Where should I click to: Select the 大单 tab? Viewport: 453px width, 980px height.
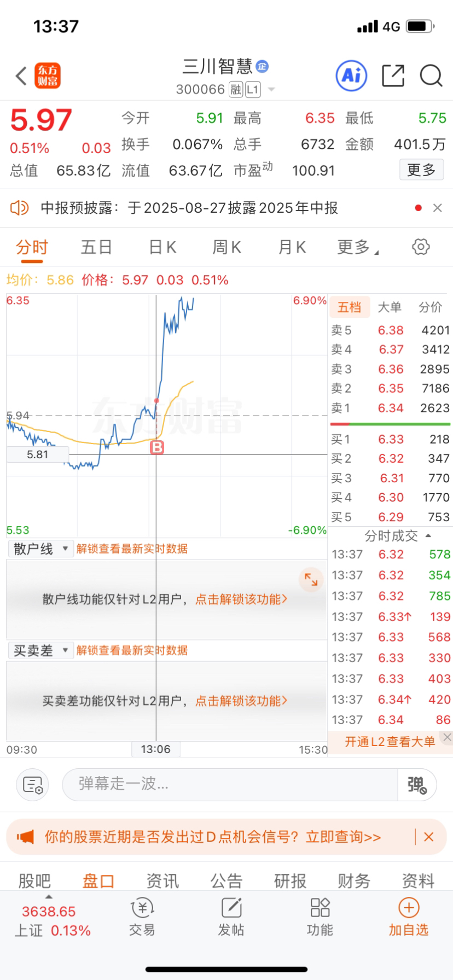390,307
